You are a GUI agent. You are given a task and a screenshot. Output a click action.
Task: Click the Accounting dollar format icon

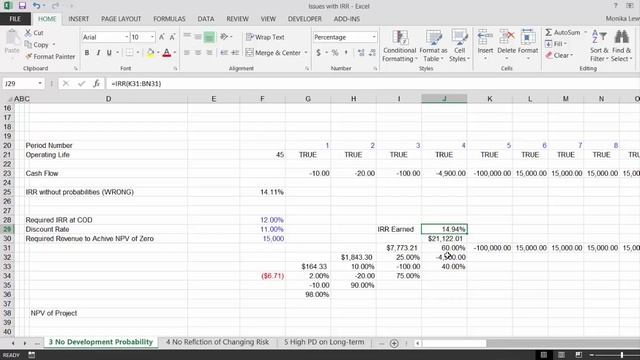point(318,53)
